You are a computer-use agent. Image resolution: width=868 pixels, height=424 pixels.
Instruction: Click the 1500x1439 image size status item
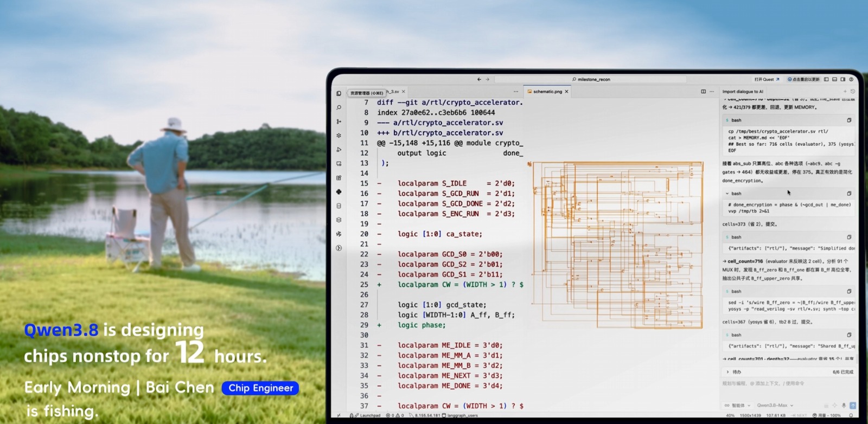(751, 415)
